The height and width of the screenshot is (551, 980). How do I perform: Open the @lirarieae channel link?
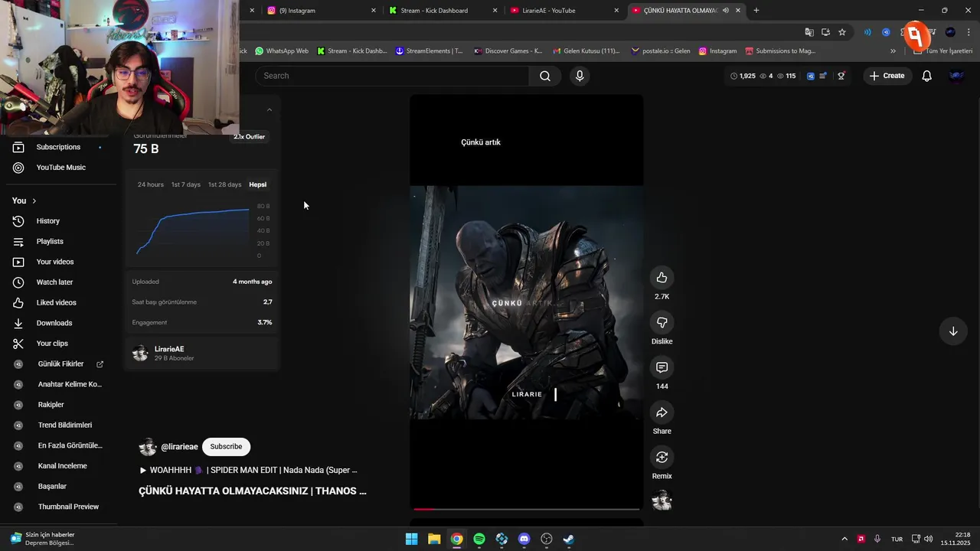tap(179, 447)
